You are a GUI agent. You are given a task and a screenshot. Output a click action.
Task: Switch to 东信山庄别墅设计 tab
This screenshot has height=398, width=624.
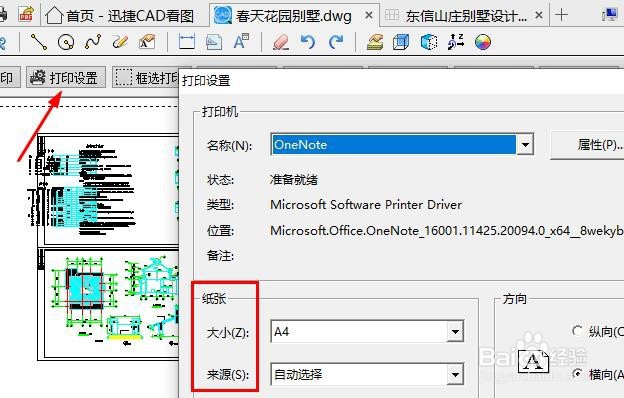tap(466, 16)
